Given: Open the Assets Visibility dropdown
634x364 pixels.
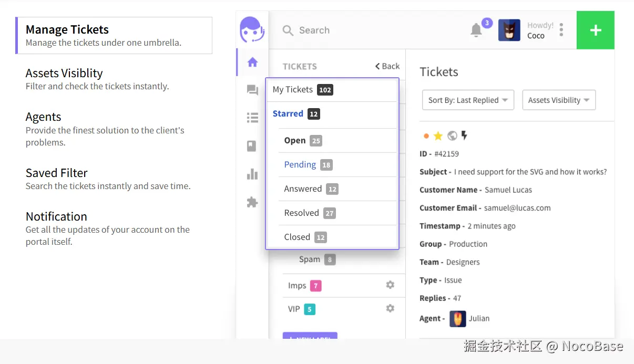Looking at the screenshot, I should tap(559, 100).
